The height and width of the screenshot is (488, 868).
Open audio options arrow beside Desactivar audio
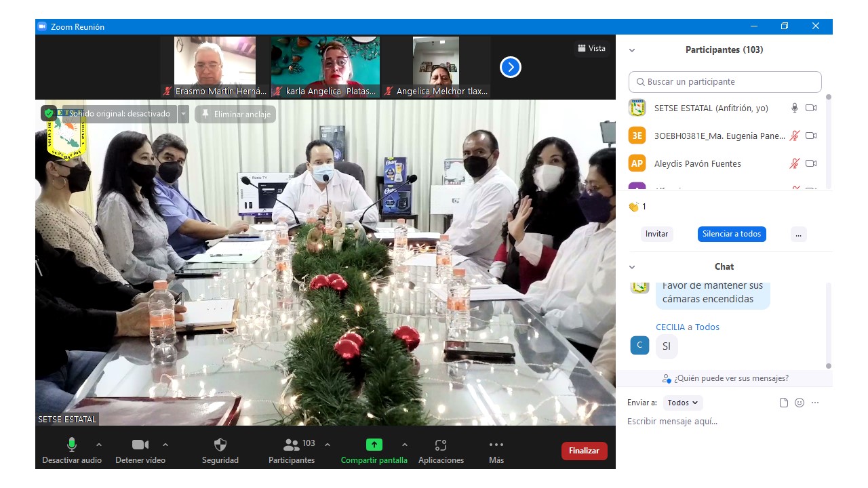coord(99,445)
